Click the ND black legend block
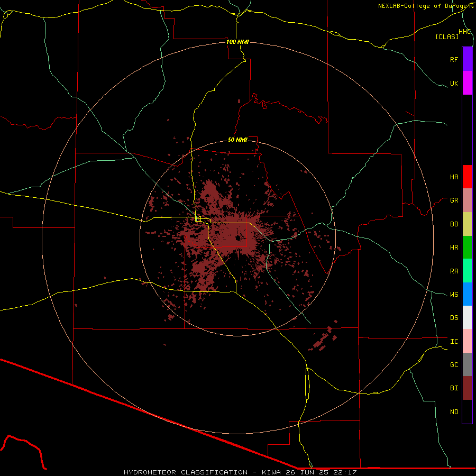476x476 pixels. [467, 411]
